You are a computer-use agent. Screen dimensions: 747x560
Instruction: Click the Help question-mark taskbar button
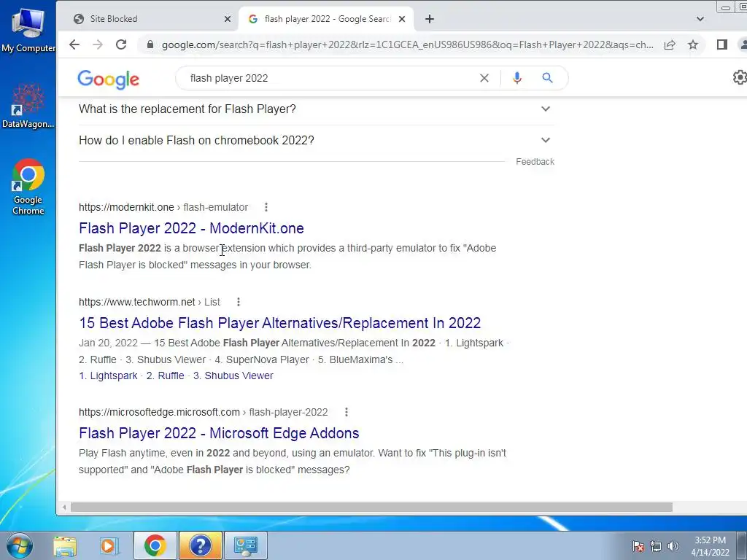200,545
